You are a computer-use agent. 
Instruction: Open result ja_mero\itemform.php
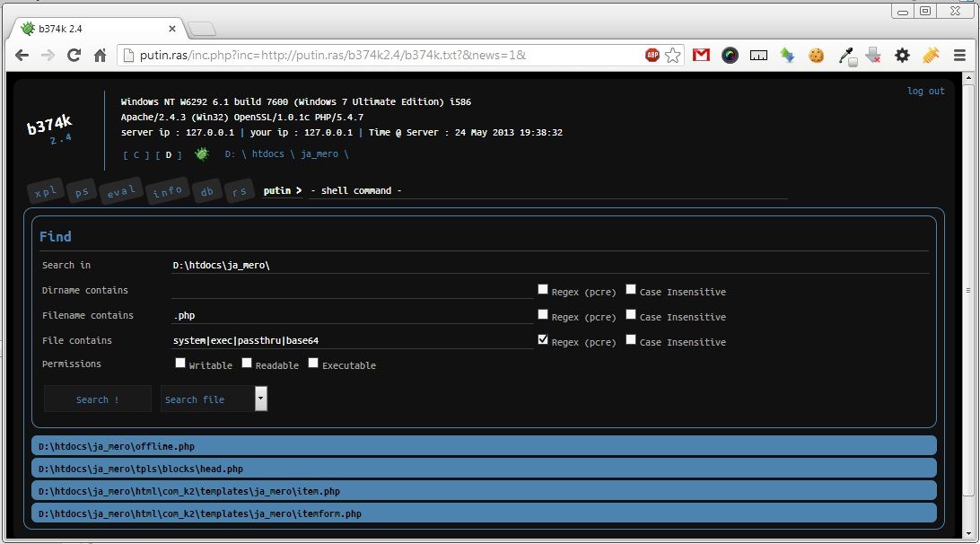484,513
